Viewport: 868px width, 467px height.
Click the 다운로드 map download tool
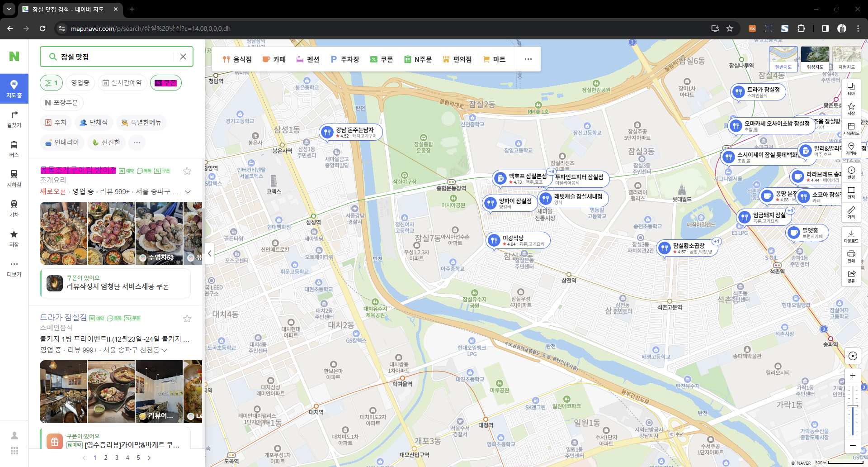point(851,236)
